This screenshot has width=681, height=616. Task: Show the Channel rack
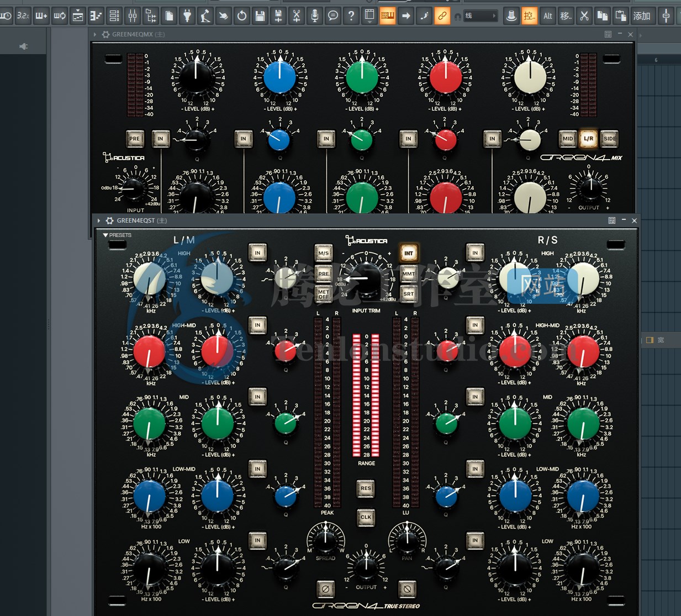(x=114, y=16)
